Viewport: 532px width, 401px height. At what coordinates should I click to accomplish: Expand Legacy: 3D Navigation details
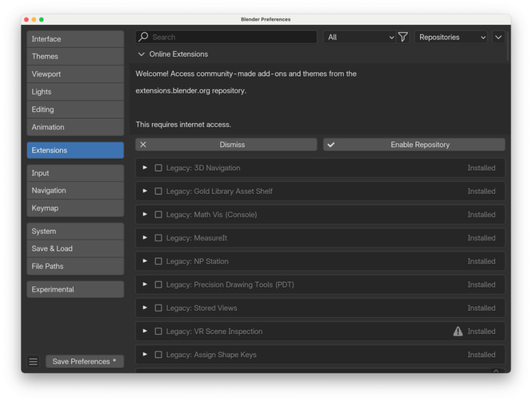(x=145, y=168)
